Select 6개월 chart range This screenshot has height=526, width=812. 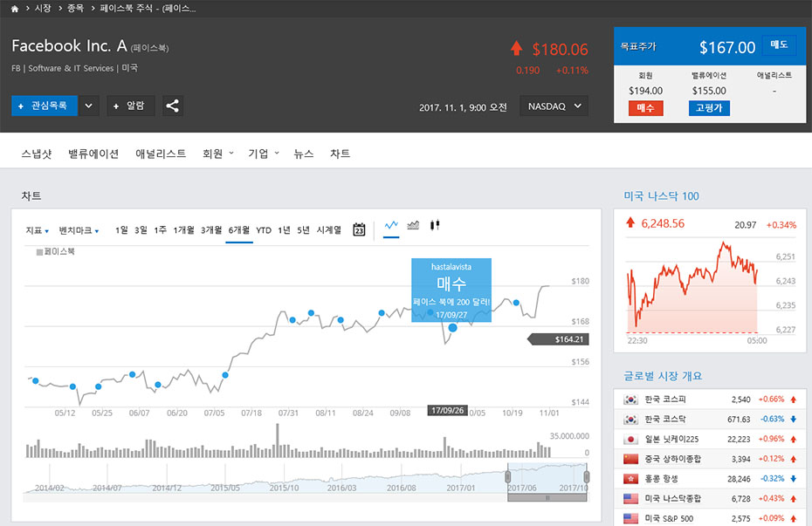click(x=239, y=230)
